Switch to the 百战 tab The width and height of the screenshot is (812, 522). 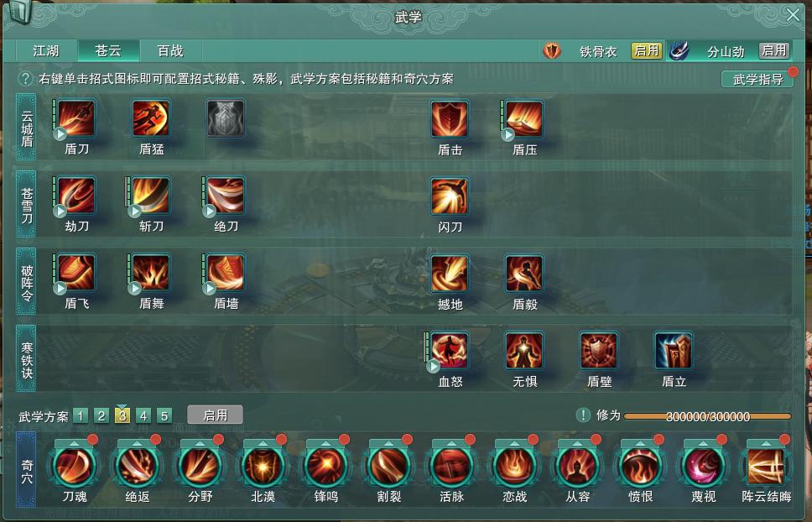(x=170, y=50)
